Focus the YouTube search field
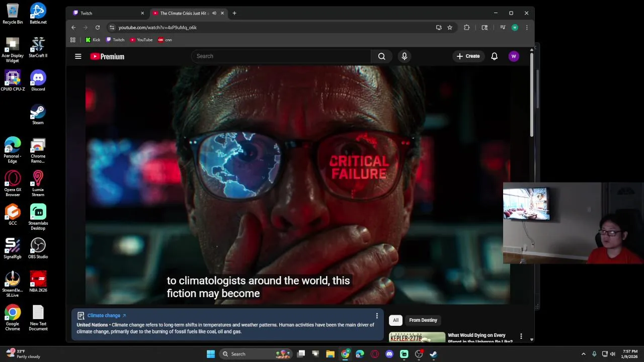 tap(281, 56)
